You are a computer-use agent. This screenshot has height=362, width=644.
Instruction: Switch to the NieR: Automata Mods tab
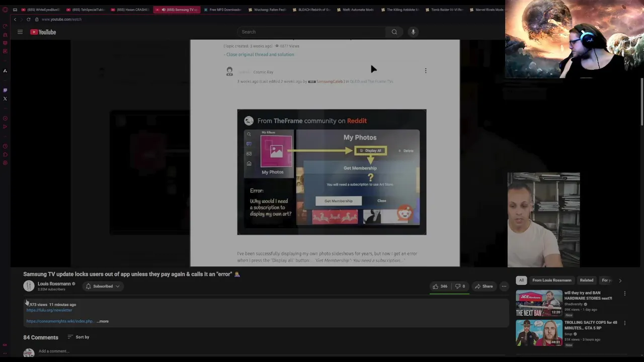(x=355, y=10)
